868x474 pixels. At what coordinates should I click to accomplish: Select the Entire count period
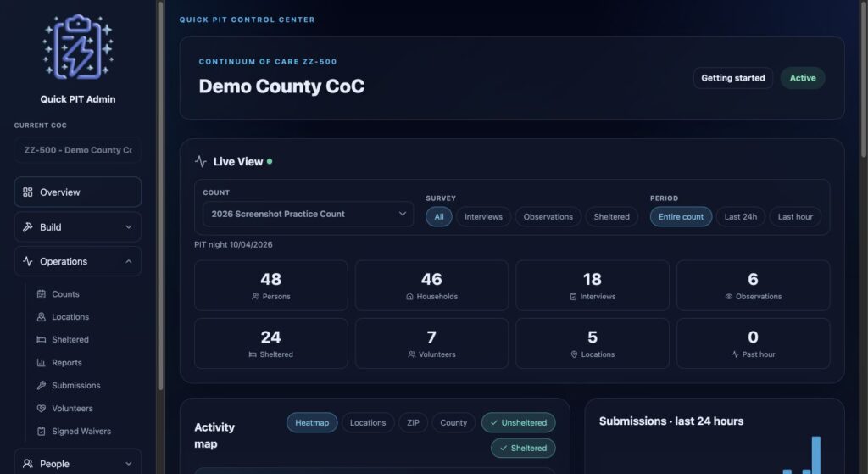(681, 216)
